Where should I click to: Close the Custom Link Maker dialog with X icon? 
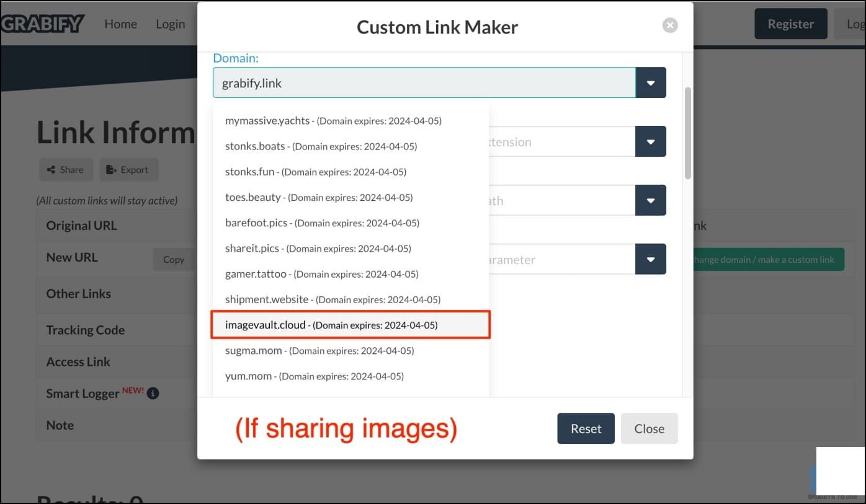tap(669, 25)
